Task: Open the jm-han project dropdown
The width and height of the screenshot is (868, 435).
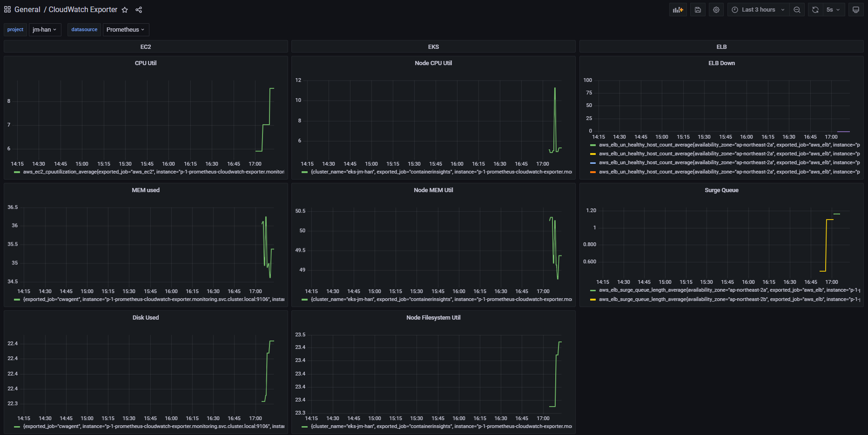Action: 45,30
